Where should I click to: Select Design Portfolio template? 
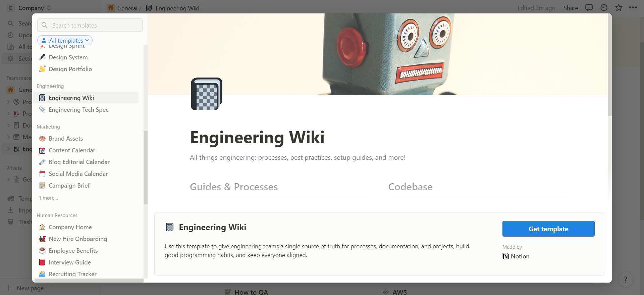[87, 69]
